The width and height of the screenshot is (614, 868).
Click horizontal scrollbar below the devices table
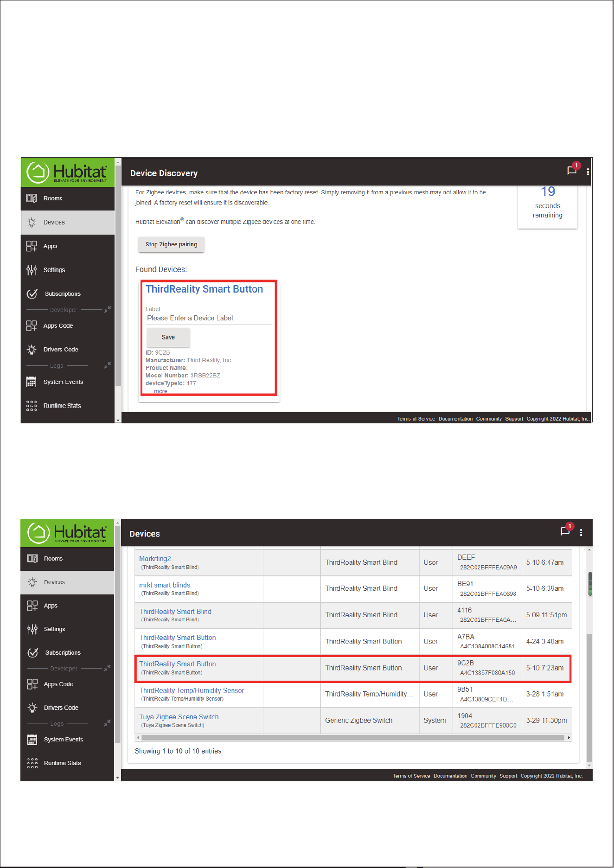pyautogui.click(x=353, y=737)
